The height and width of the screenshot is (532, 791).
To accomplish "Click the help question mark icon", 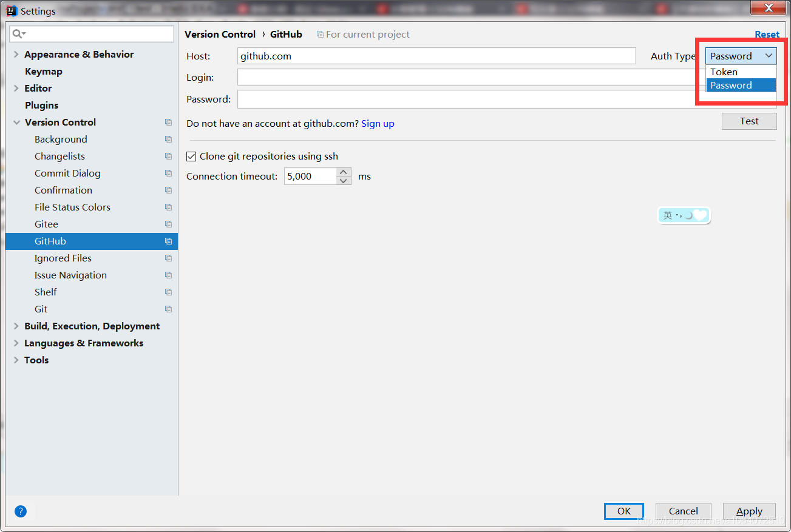I will [21, 511].
